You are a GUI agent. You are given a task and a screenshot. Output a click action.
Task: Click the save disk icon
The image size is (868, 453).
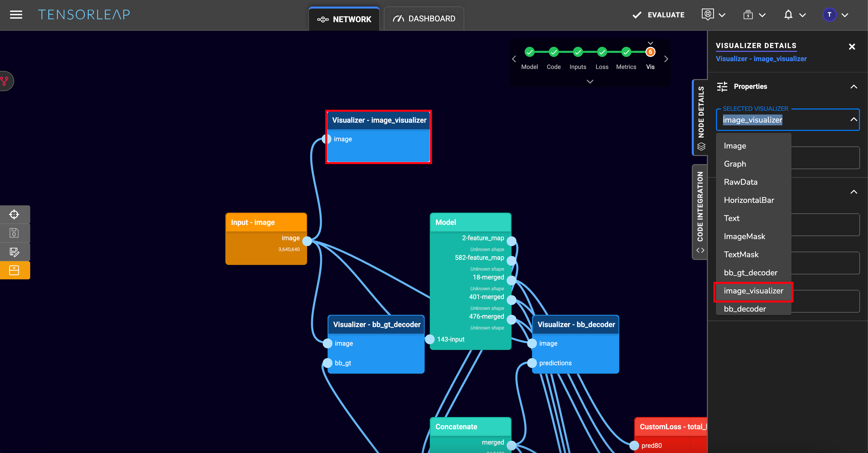pos(14,233)
